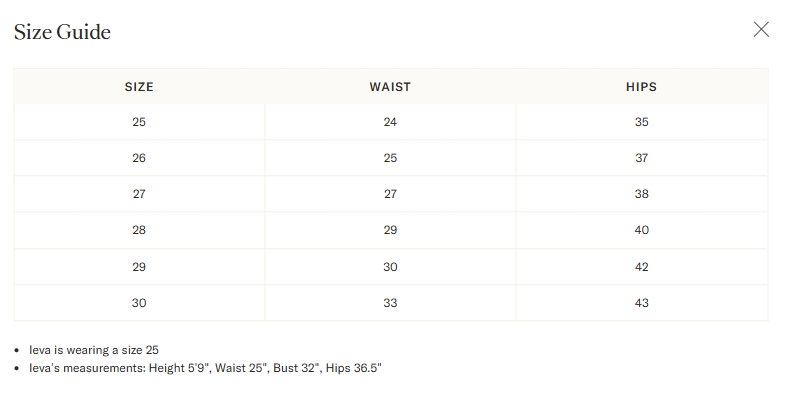This screenshot has width=786, height=394.
Task: Click hips value 38 cell
Action: (x=642, y=194)
